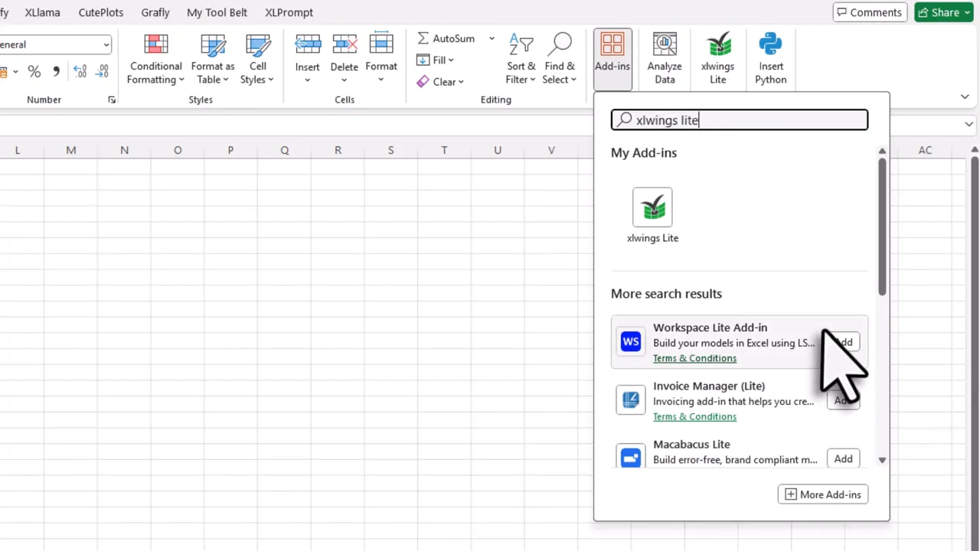
Task: Click the Add-ins ribbon icon
Action: click(612, 46)
